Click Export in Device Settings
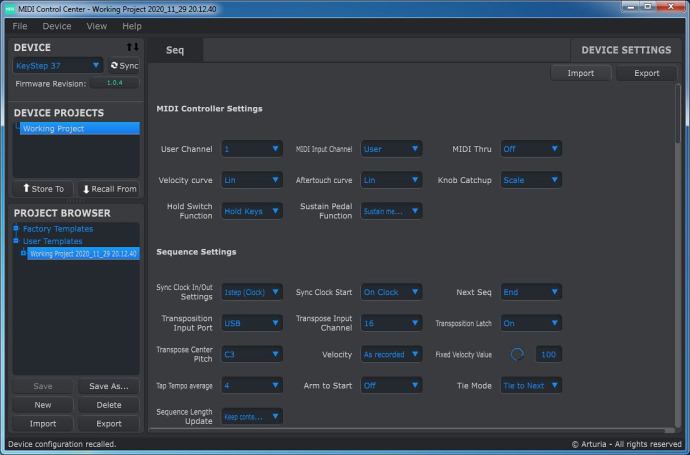 click(646, 73)
